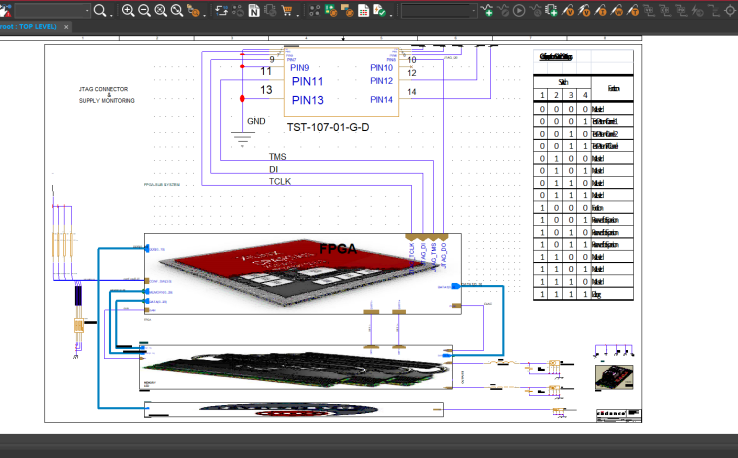Click the cadence title block logo
738x458 pixels.
click(x=611, y=413)
